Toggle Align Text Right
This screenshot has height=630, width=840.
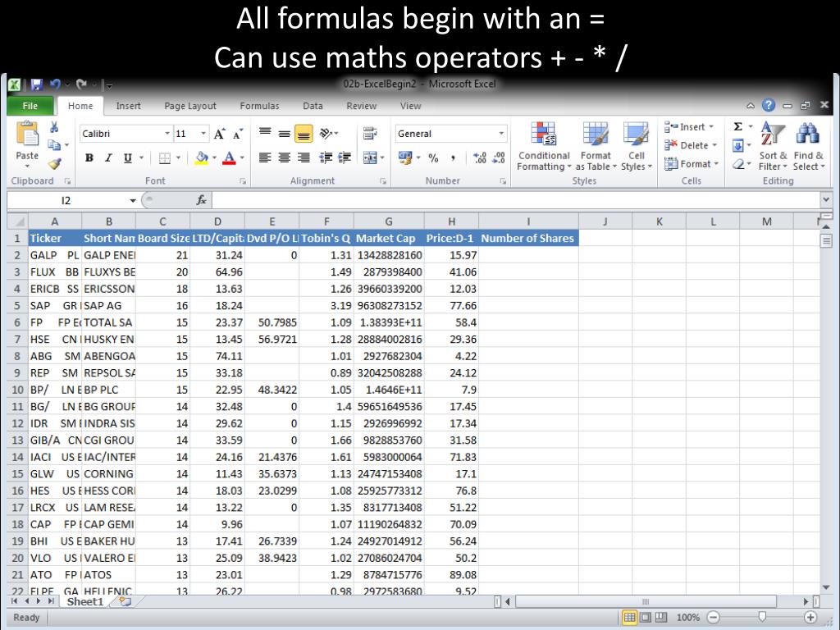pyautogui.click(x=304, y=157)
